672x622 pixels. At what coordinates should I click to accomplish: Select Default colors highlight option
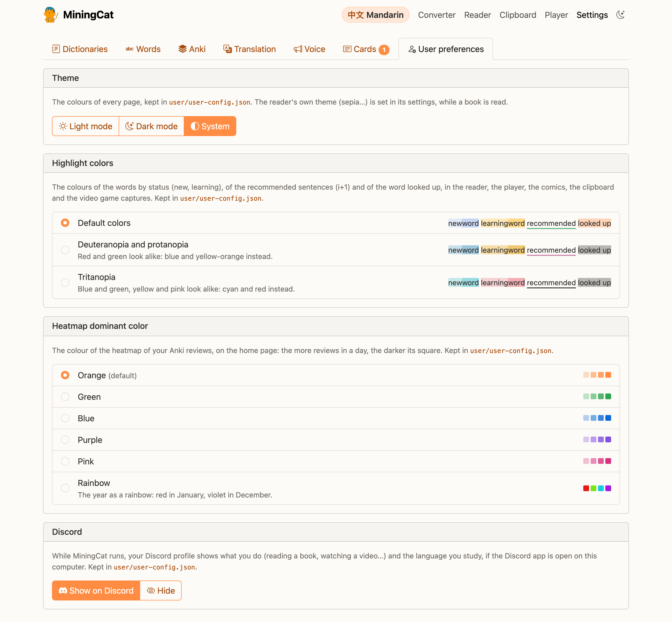pos(336,223)
